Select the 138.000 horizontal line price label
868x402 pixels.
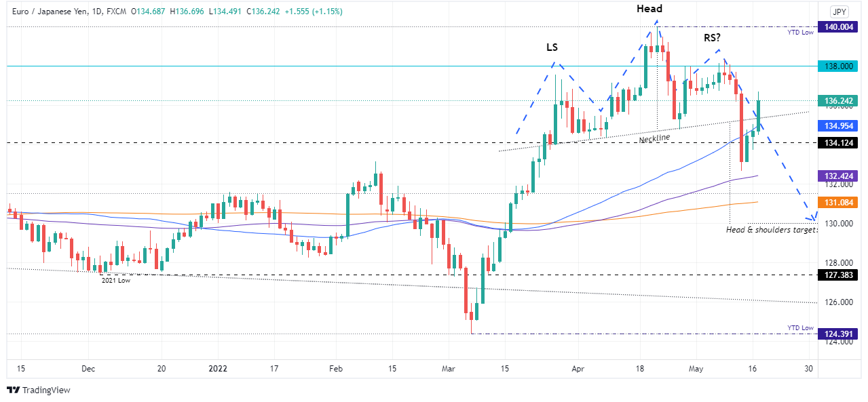(838, 66)
